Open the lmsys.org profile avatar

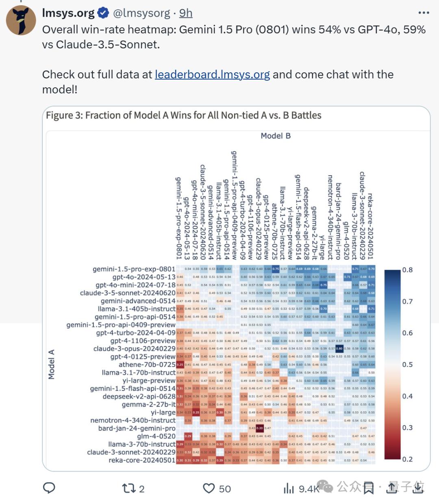[x=21, y=20]
